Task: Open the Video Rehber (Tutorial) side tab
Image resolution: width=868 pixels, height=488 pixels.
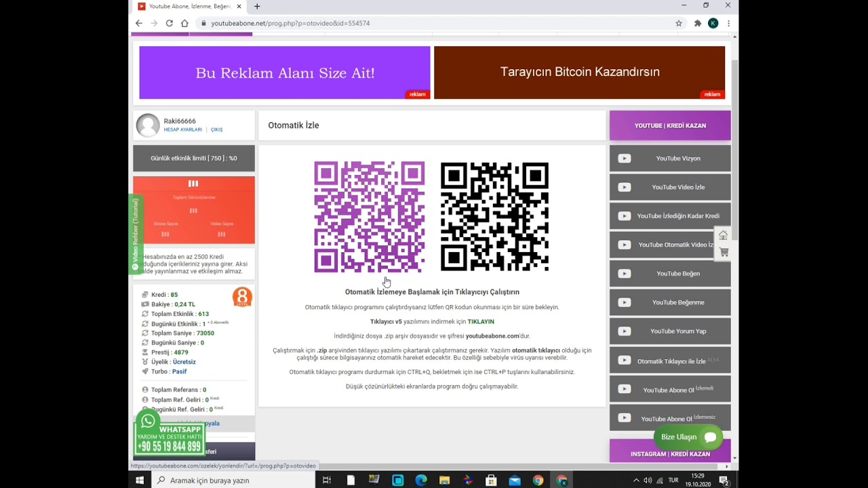Action: (x=135, y=235)
